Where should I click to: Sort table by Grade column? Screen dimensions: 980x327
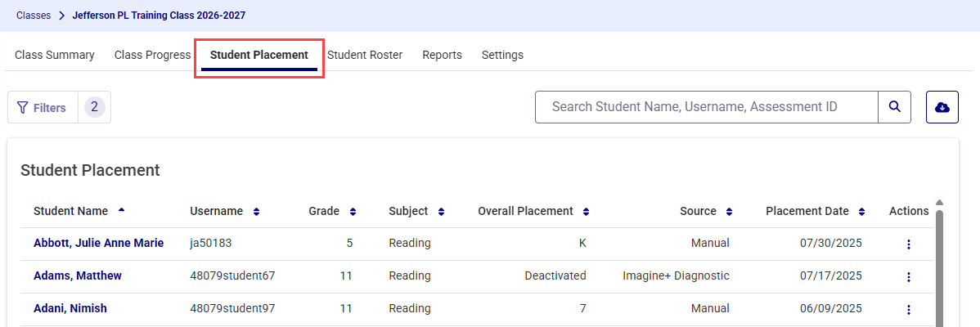353,212
